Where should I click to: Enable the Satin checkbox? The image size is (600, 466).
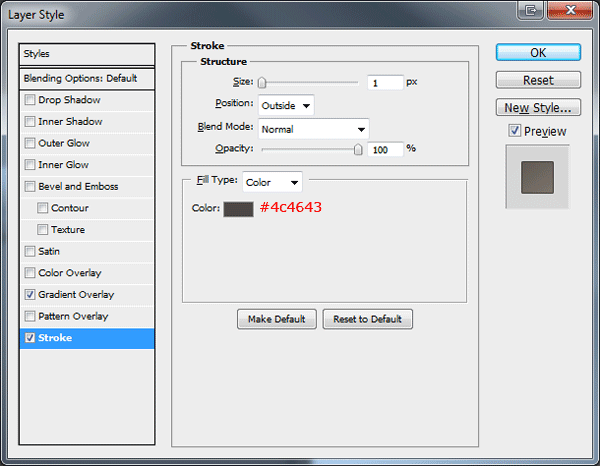pos(30,251)
